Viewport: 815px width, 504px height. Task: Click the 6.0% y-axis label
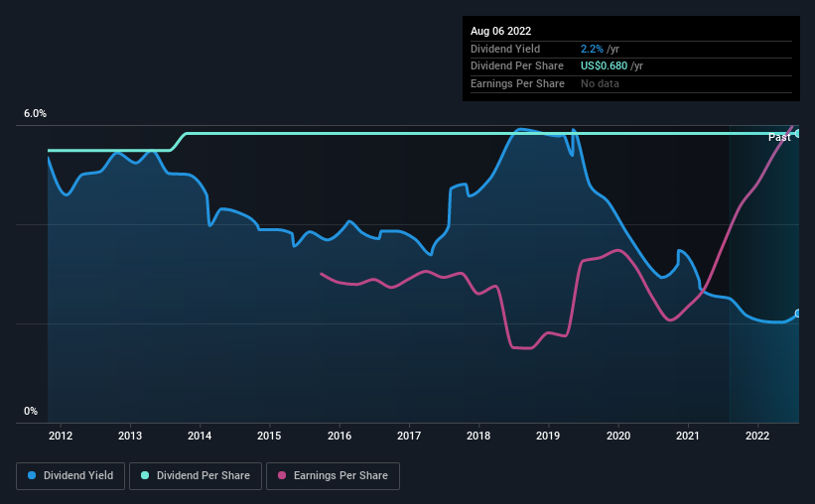35,113
